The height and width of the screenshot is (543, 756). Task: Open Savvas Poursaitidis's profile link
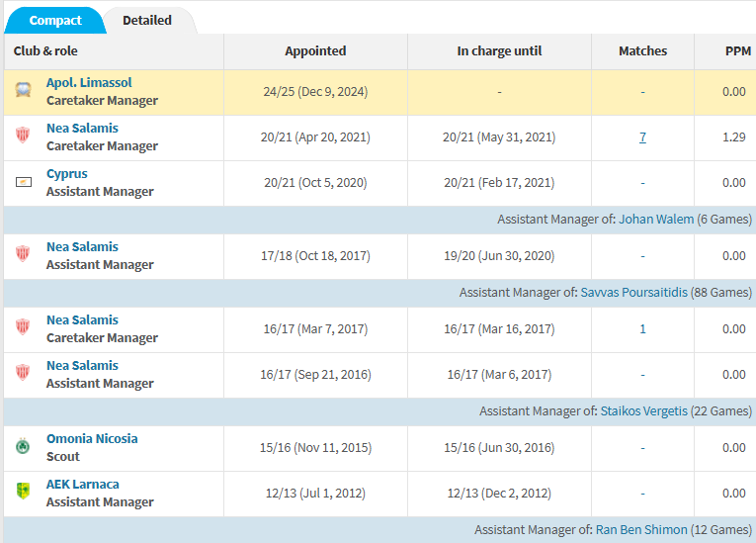(x=633, y=293)
